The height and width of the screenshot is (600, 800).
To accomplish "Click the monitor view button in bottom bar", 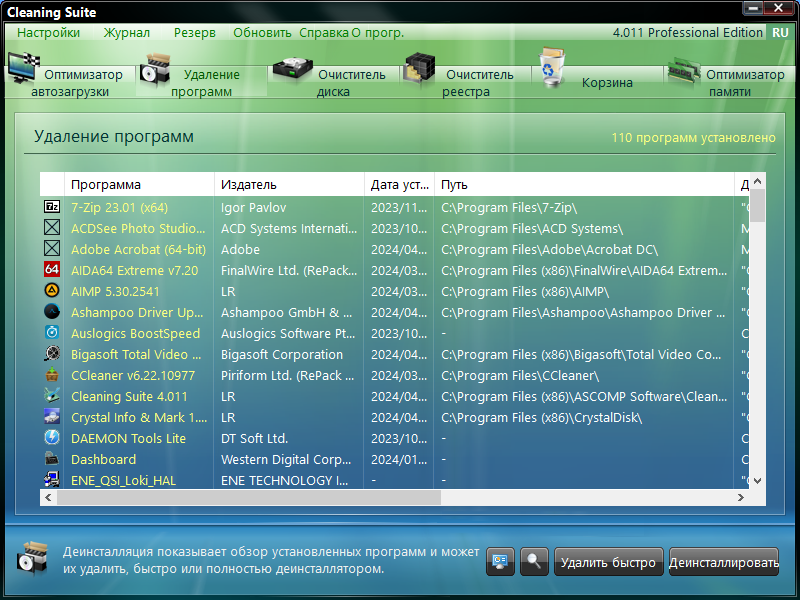I will (x=500, y=562).
